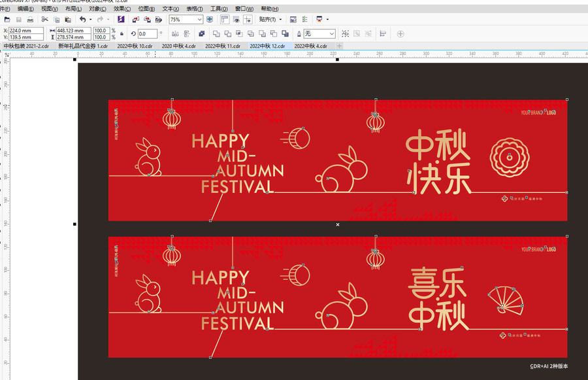The image size is (588, 380).
Task: Click the Import icon
Action: (136, 20)
